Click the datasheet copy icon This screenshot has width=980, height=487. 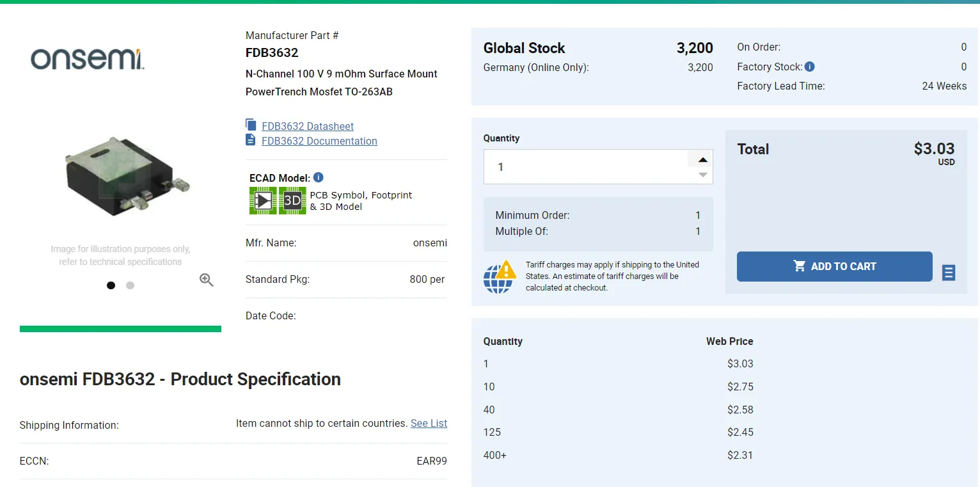251,125
